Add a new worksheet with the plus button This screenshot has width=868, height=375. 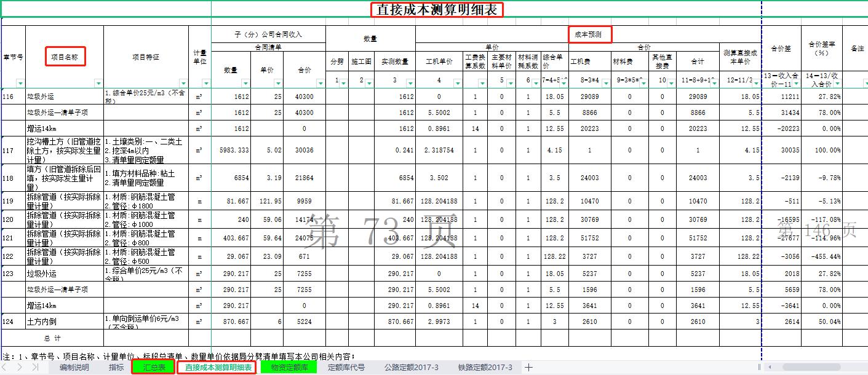click(528, 367)
